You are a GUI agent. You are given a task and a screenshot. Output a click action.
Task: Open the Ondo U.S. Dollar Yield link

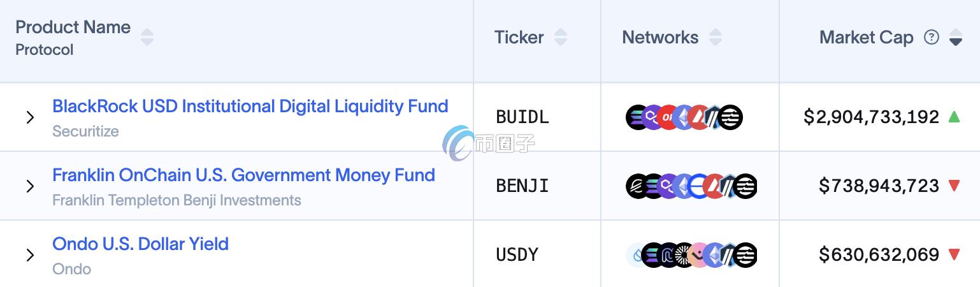click(x=140, y=244)
